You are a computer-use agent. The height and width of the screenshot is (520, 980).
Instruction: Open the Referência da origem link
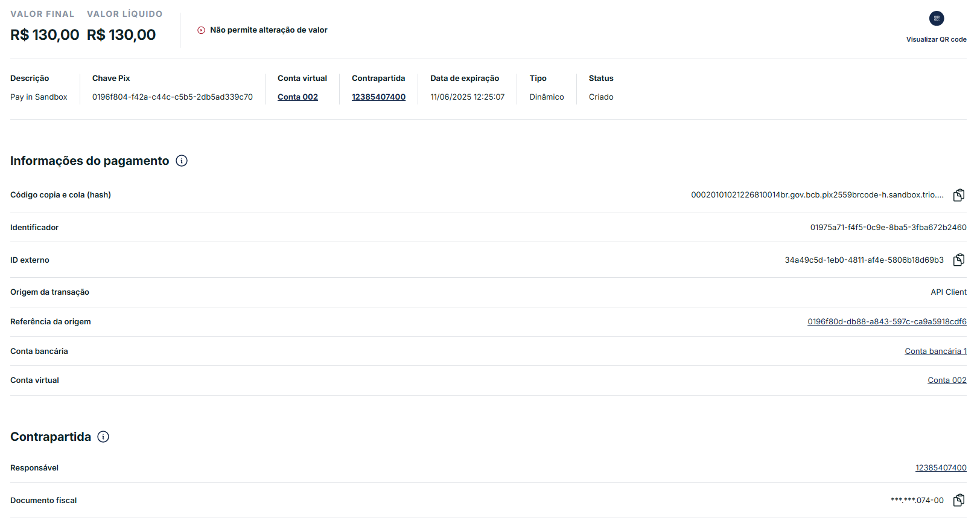point(886,322)
